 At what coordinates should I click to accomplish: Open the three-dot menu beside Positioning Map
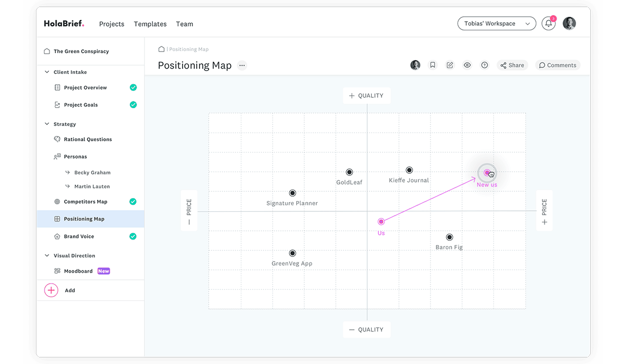click(x=242, y=65)
